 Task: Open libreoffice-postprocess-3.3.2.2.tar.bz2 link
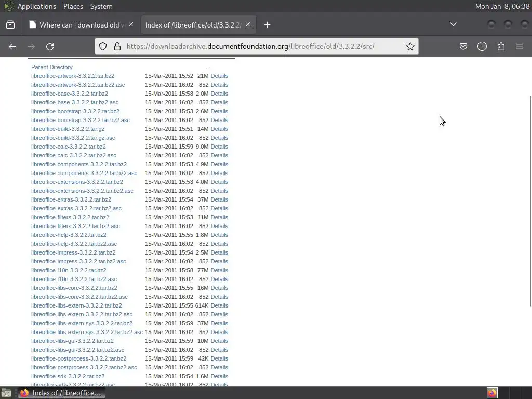pyautogui.click(x=79, y=358)
